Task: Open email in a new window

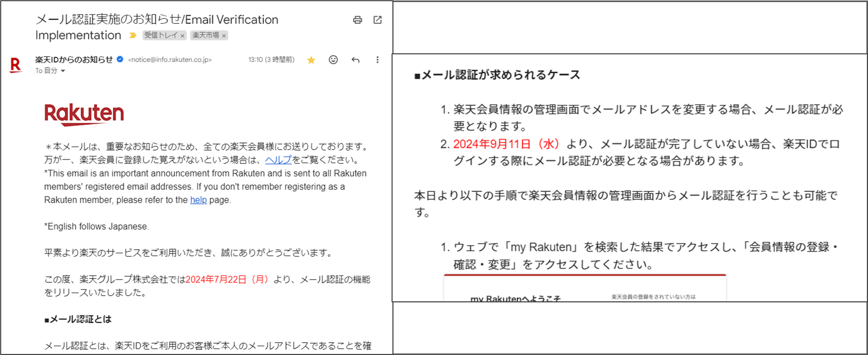Action: point(378,20)
